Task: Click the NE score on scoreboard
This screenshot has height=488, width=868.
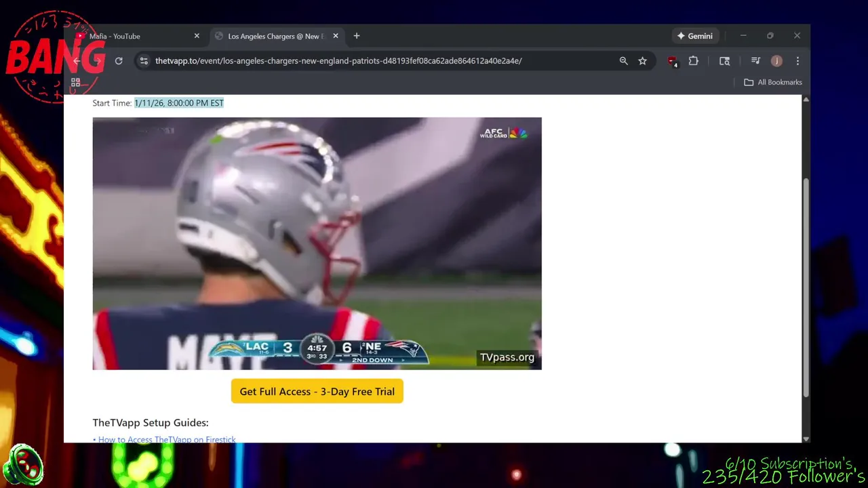Action: [347, 348]
